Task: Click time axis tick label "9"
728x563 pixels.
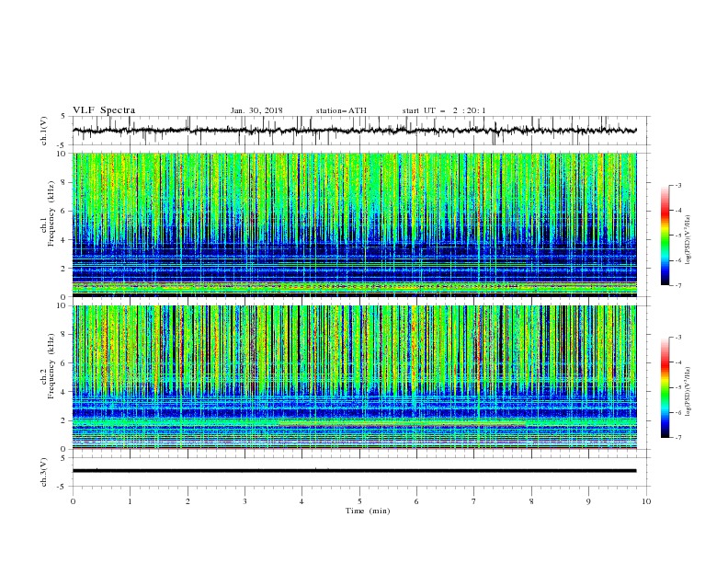Action: click(588, 501)
